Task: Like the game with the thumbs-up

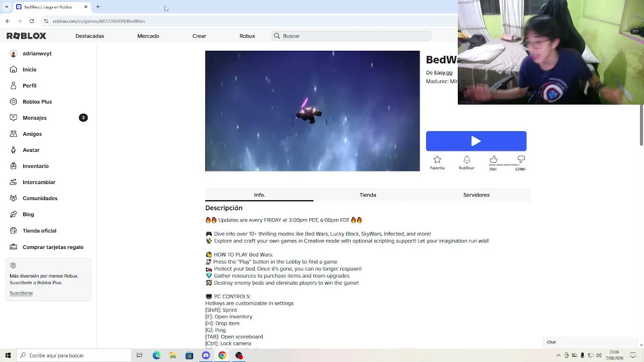Action: click(x=494, y=159)
